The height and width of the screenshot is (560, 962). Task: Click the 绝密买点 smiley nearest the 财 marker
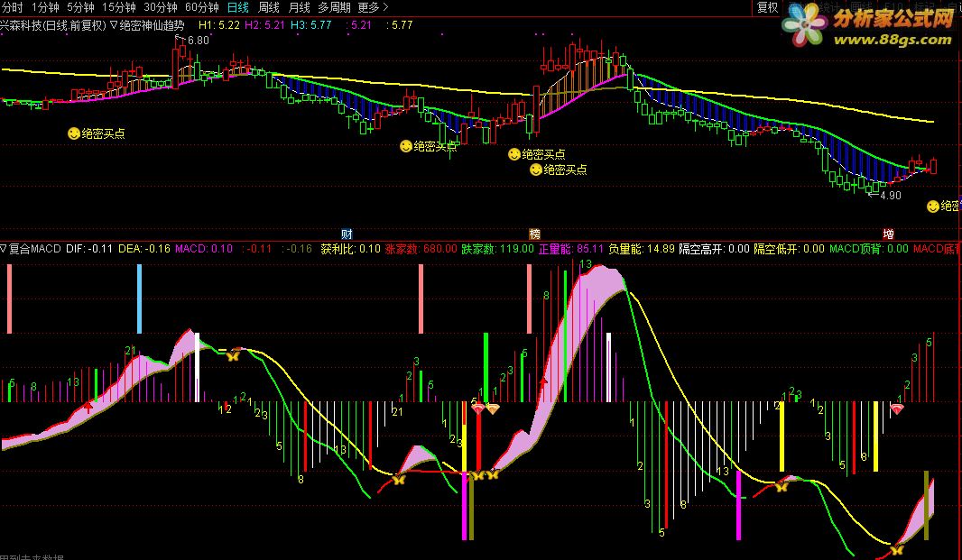pos(405,146)
